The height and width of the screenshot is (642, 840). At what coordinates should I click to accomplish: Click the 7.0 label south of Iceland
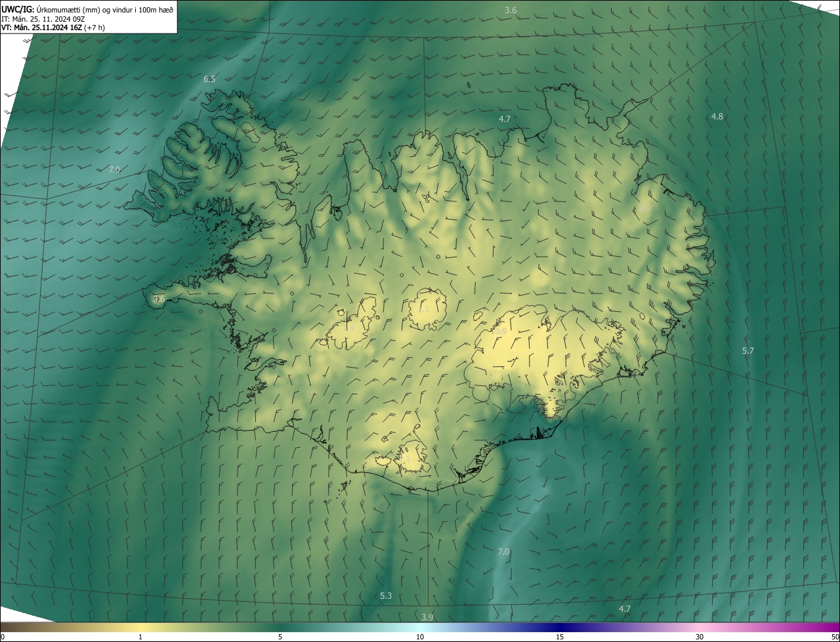(503, 551)
